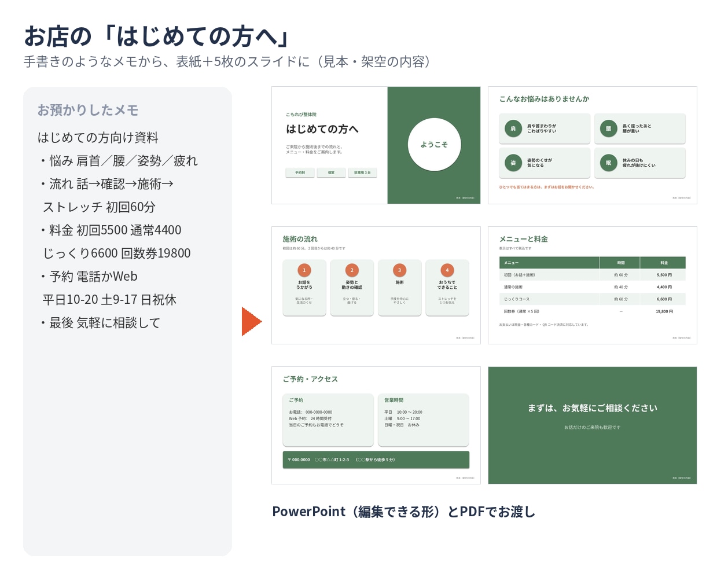Click the white ようこそ circle on the cover slide
Viewport: 706px width, 588px height.
[434, 144]
